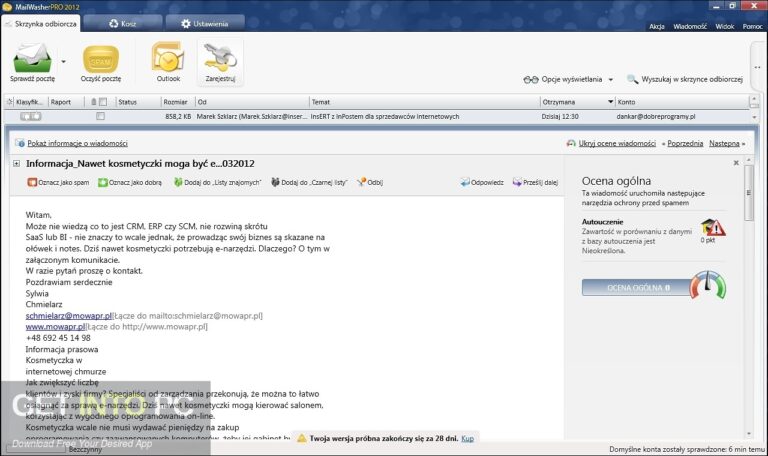Viewport: 768px width, 456px height.
Task: Open the Kosz tab
Action: pos(122,24)
